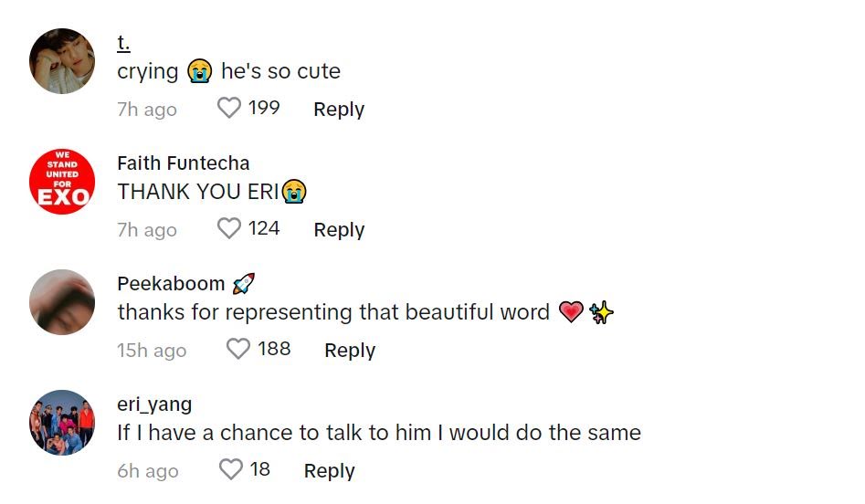Click the 188 likes count
This screenshot has height=504, width=865.
point(274,349)
